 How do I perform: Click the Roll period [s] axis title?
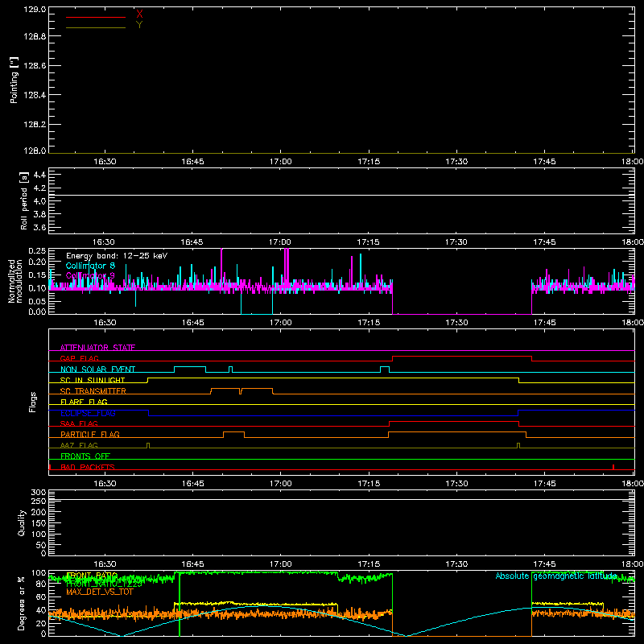23,200
